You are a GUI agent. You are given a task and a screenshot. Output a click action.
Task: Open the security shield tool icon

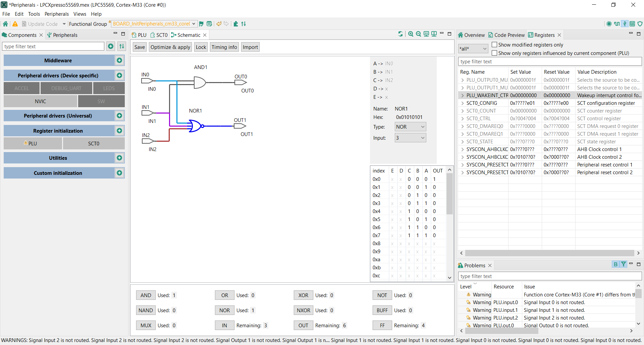point(640,24)
